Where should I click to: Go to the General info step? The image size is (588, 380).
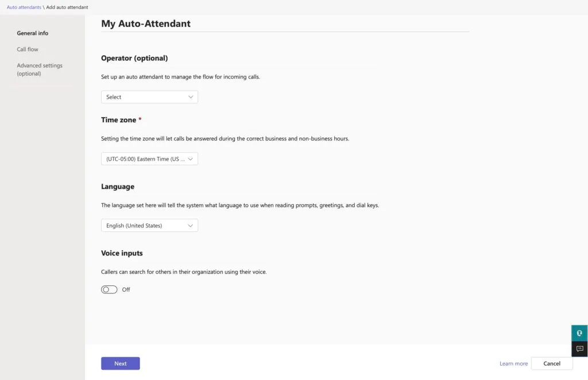[33, 33]
